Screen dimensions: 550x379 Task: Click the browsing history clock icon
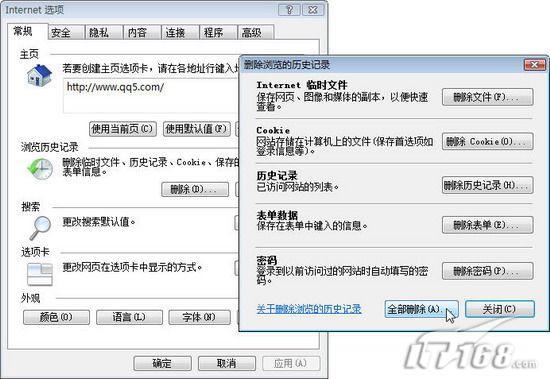coord(40,169)
